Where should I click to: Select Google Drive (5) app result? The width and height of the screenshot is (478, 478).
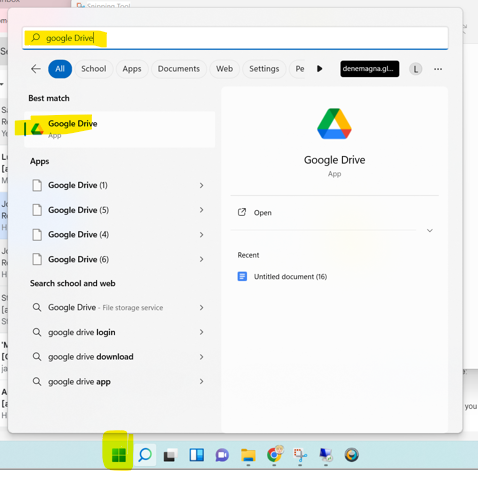[119, 210]
